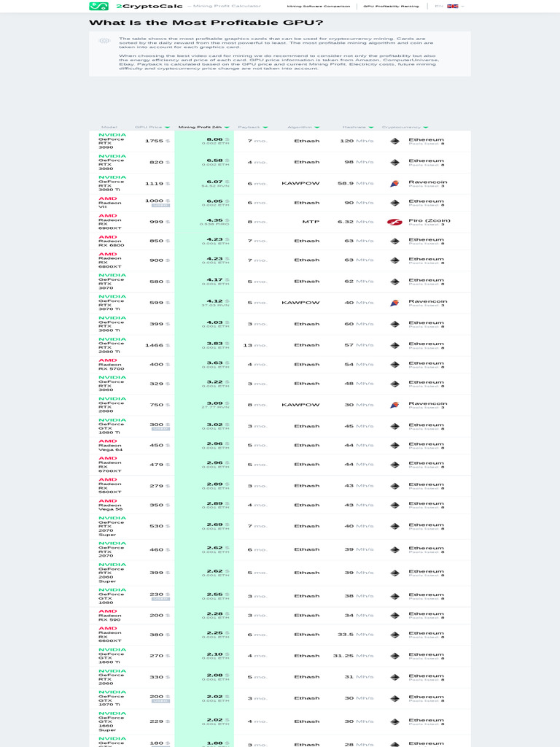Sort table by Payback column
The image size is (560, 747).
[252, 127]
